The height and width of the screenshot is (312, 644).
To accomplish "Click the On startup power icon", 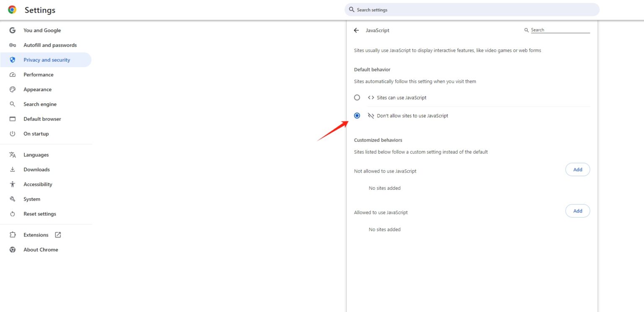I will click(x=13, y=134).
